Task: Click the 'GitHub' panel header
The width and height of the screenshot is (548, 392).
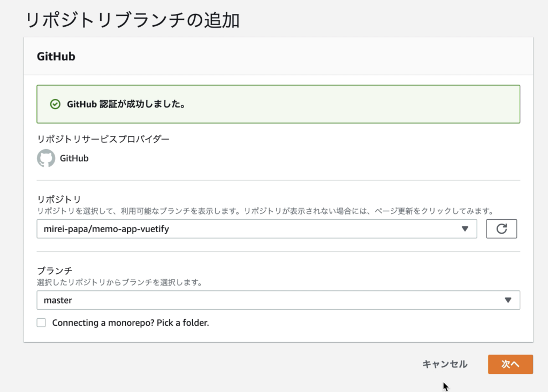Action: tap(56, 56)
